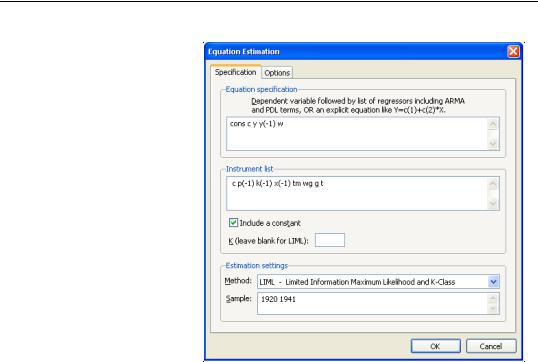Click Sample field scroll down arrow
538x362 pixels.
[x=493, y=308]
